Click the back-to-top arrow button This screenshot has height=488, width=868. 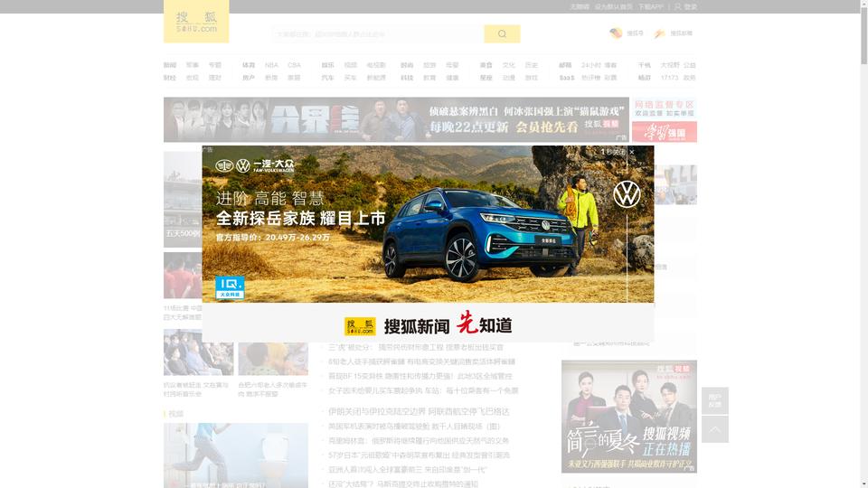click(x=714, y=429)
